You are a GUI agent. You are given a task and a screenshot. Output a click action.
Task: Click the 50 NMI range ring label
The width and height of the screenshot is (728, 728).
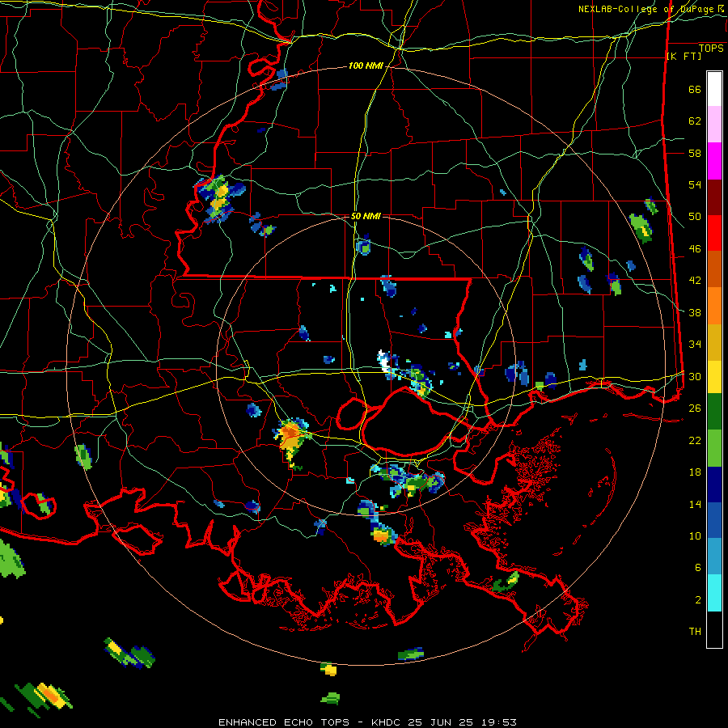[366, 216]
